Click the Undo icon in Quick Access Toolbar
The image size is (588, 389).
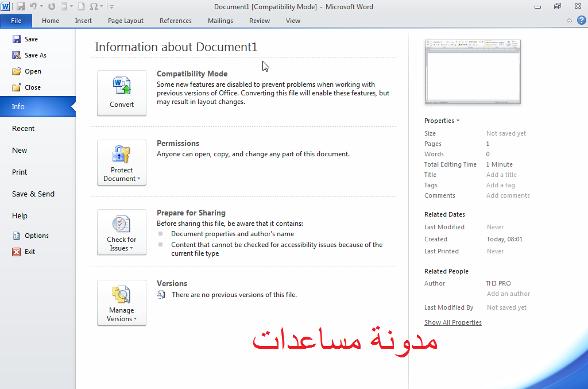pyautogui.click(x=33, y=6)
